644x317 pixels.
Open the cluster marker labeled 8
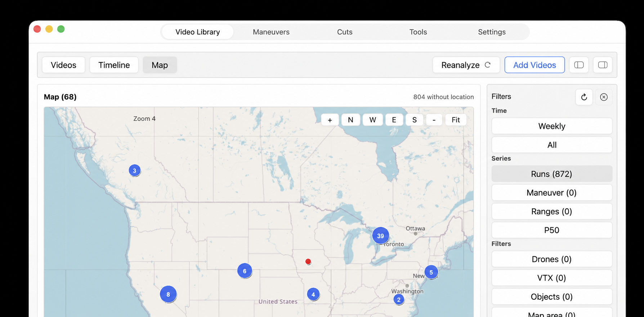click(168, 294)
